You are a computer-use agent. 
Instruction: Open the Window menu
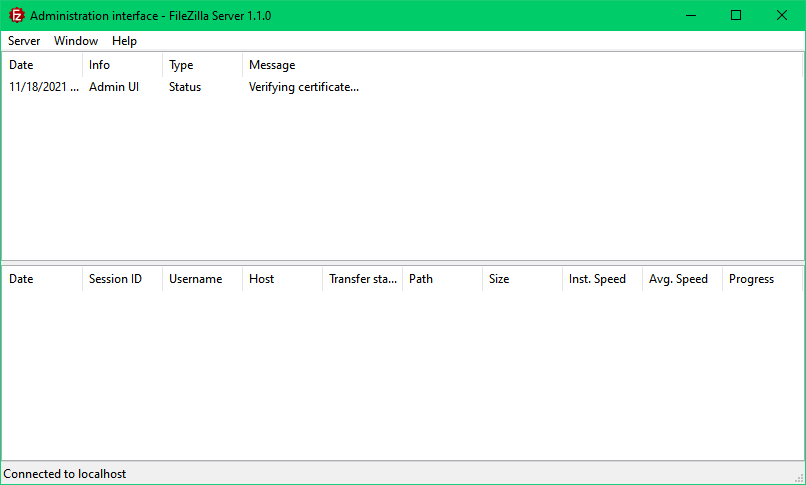(x=76, y=41)
